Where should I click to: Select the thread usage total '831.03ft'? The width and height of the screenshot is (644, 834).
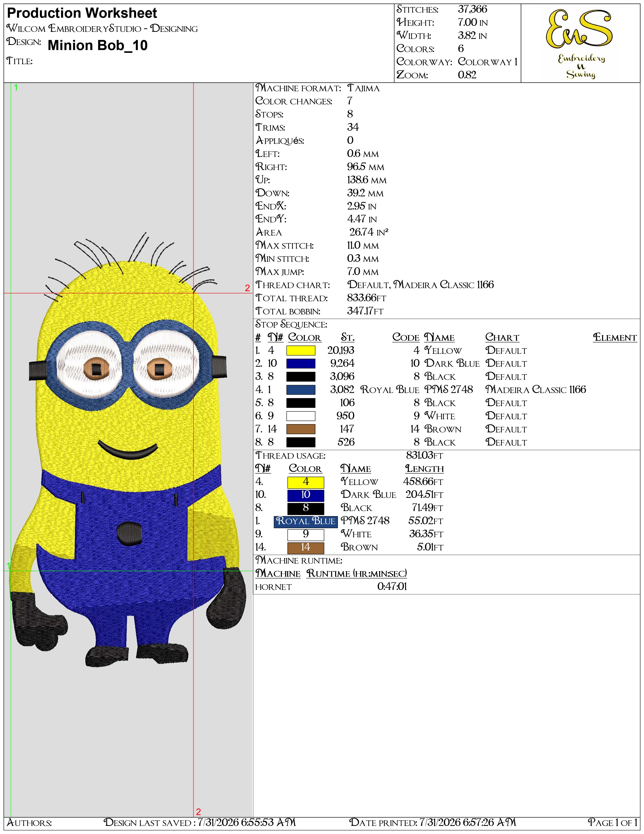(x=425, y=456)
